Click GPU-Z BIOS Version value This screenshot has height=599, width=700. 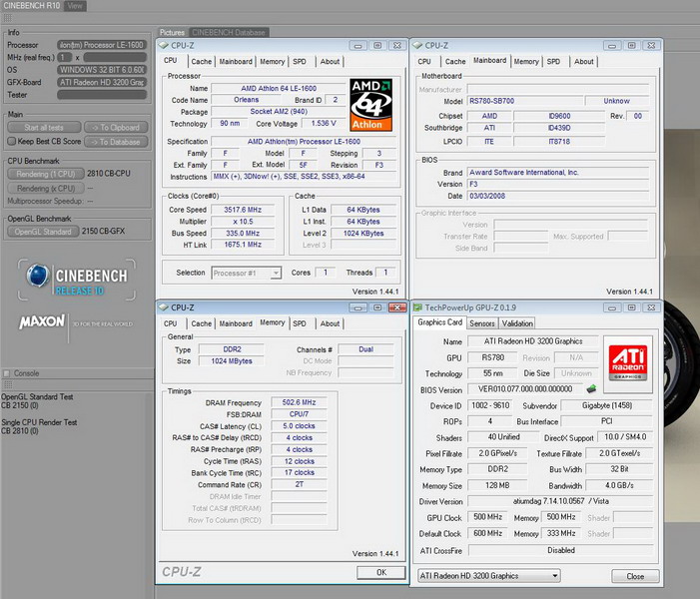tap(525, 388)
